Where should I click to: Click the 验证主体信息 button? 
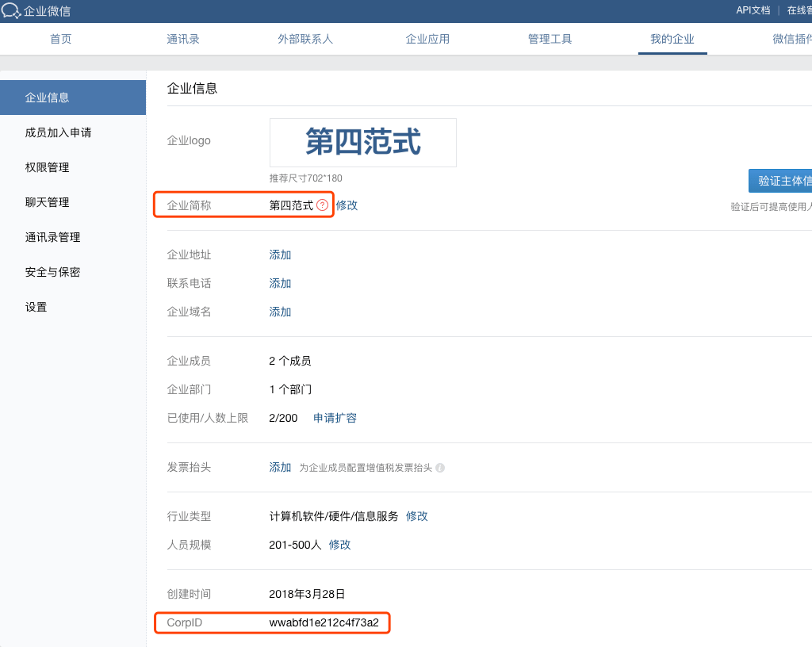[x=780, y=181]
